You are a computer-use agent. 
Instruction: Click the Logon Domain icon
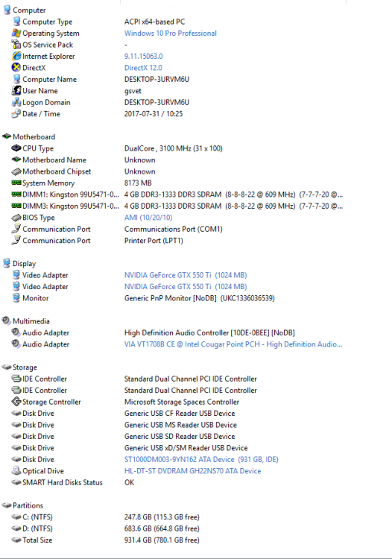pyautogui.click(x=16, y=102)
